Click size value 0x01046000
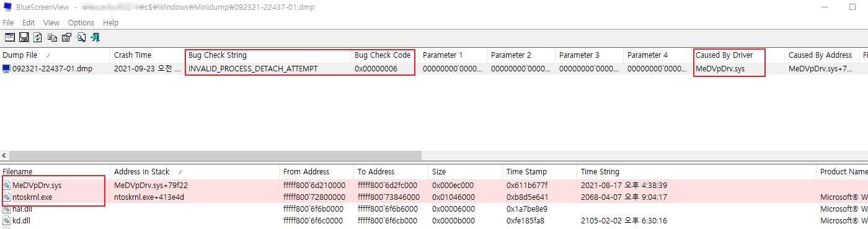Image resolution: width=868 pixels, height=229 pixels. (453, 197)
